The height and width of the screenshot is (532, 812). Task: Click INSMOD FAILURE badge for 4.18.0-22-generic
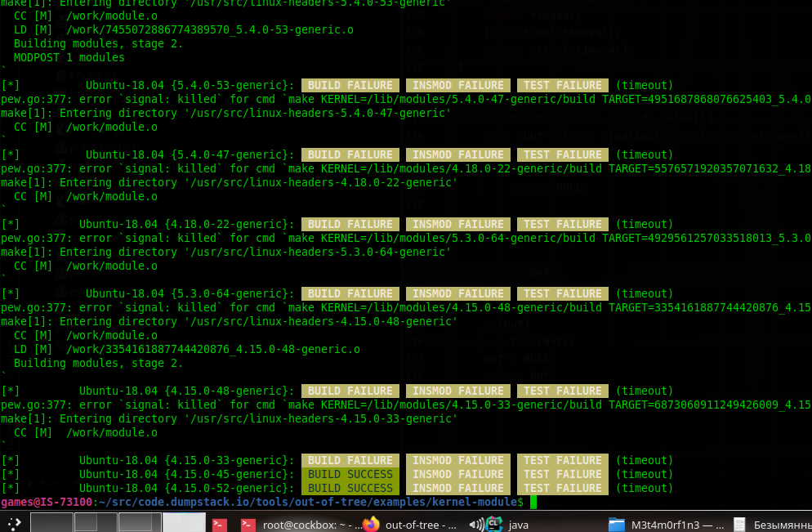pos(457,224)
